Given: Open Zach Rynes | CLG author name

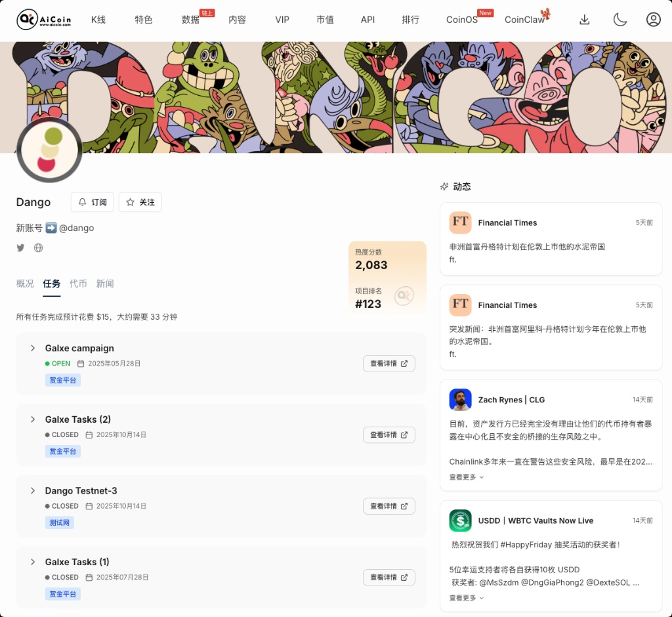Looking at the screenshot, I should [x=511, y=400].
